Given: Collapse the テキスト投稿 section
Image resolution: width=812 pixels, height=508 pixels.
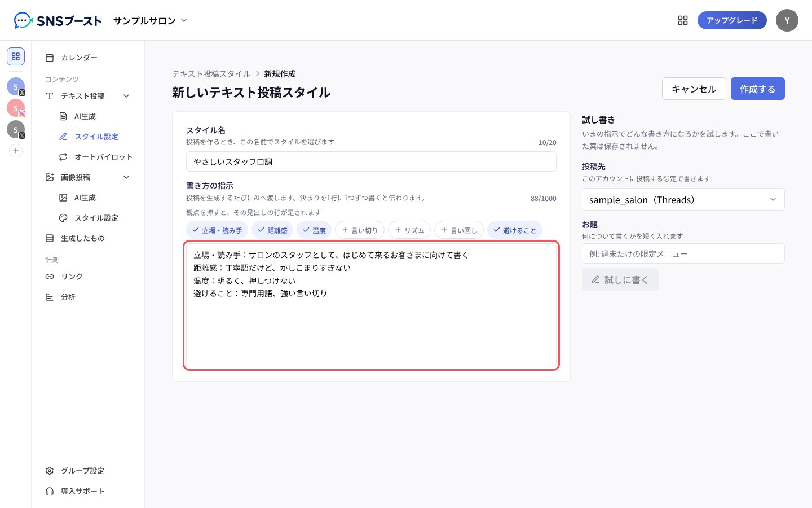Looking at the screenshot, I should coord(126,96).
